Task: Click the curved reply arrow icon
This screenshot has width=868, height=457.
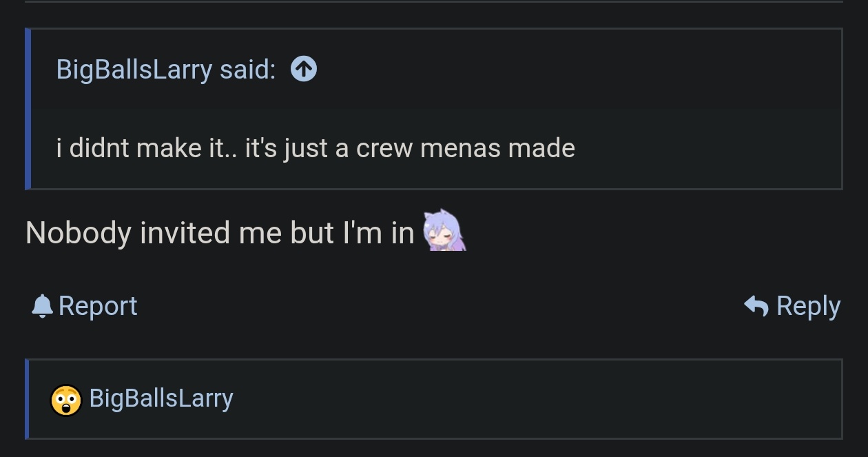Action: coord(756,306)
